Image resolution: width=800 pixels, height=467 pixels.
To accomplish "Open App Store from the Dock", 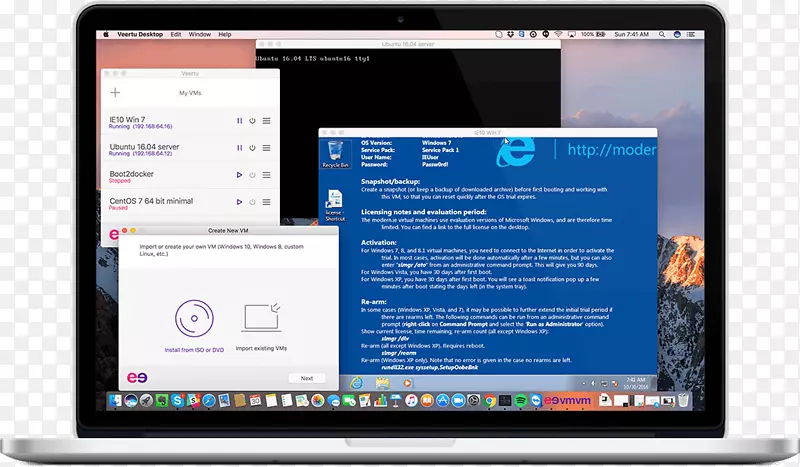I will point(443,400).
